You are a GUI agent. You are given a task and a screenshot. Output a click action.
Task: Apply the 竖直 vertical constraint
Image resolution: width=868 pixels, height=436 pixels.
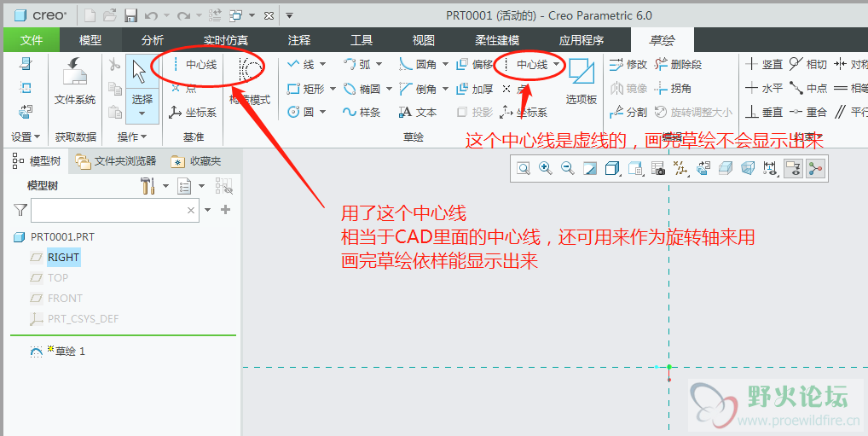[x=764, y=65]
